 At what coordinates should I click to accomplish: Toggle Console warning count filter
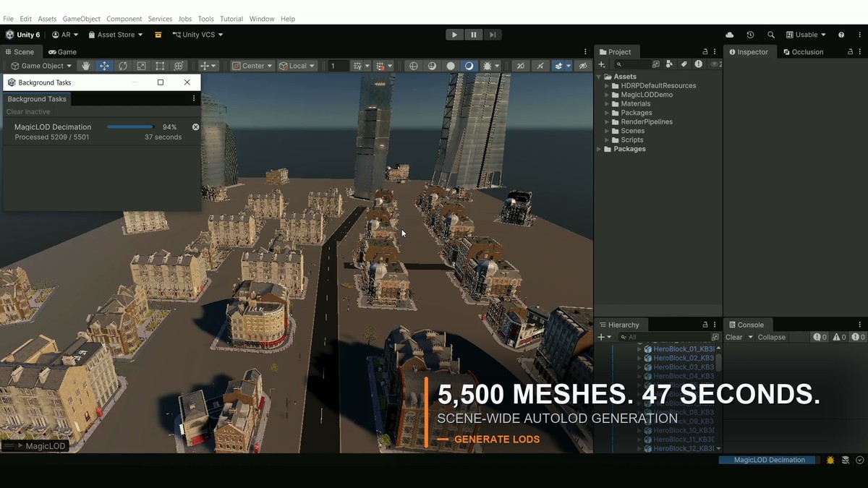pos(839,337)
